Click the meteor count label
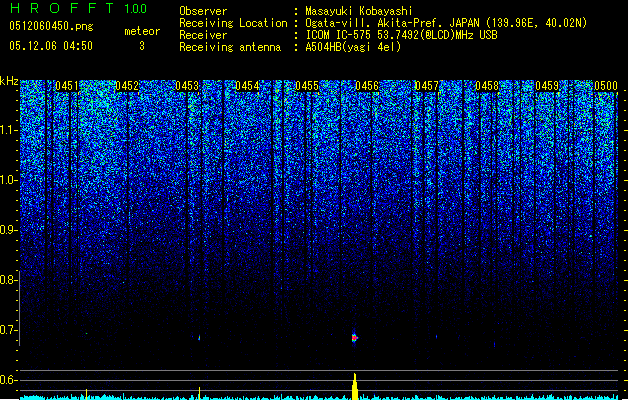The width and height of the screenshot is (629, 400). pyautogui.click(x=142, y=31)
